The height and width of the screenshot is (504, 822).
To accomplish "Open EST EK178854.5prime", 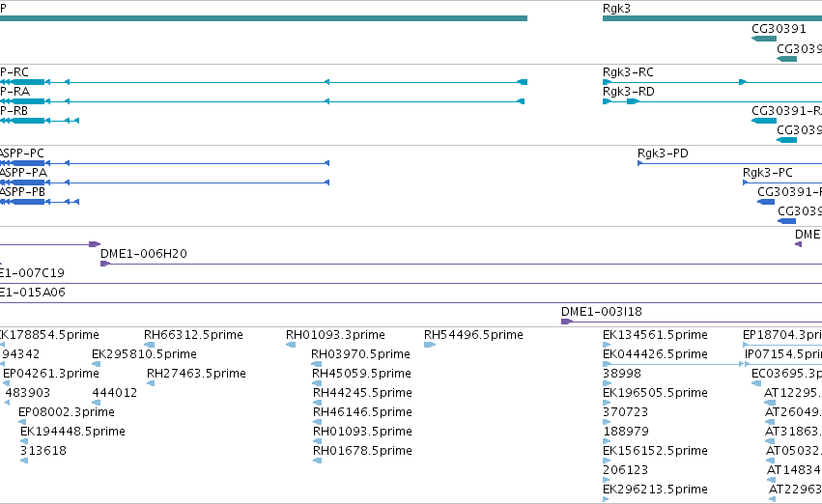I will coord(49,335).
